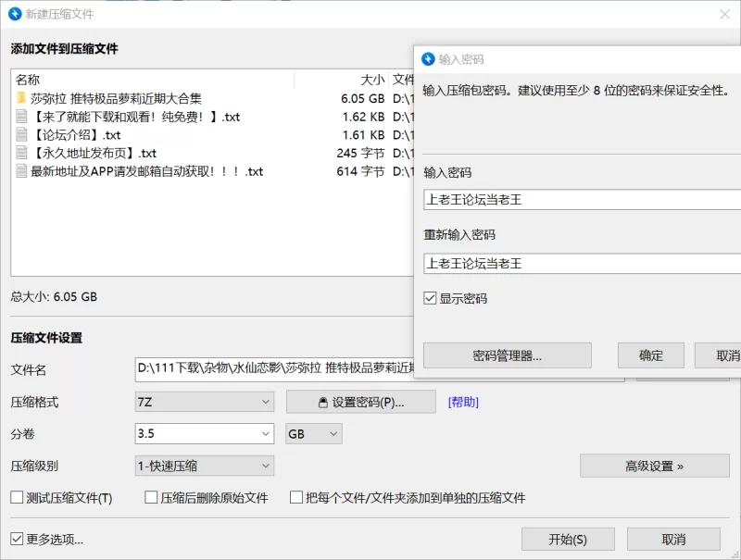741x560 pixels.
Task: Open 密码管理器 button
Action: [x=507, y=355]
